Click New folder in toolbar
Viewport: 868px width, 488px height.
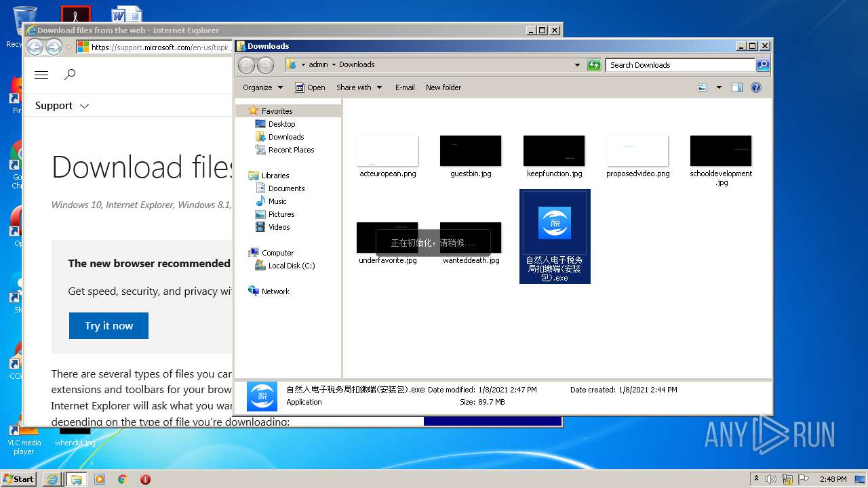coord(443,87)
